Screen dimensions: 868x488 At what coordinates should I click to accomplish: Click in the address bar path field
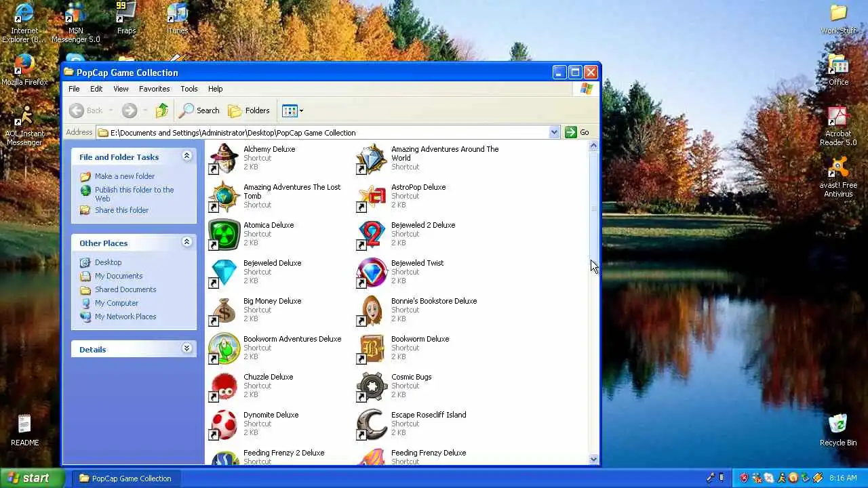tap(323, 132)
